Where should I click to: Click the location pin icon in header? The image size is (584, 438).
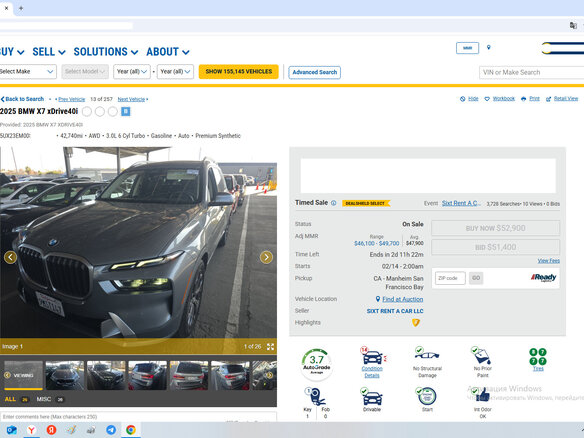489,48
